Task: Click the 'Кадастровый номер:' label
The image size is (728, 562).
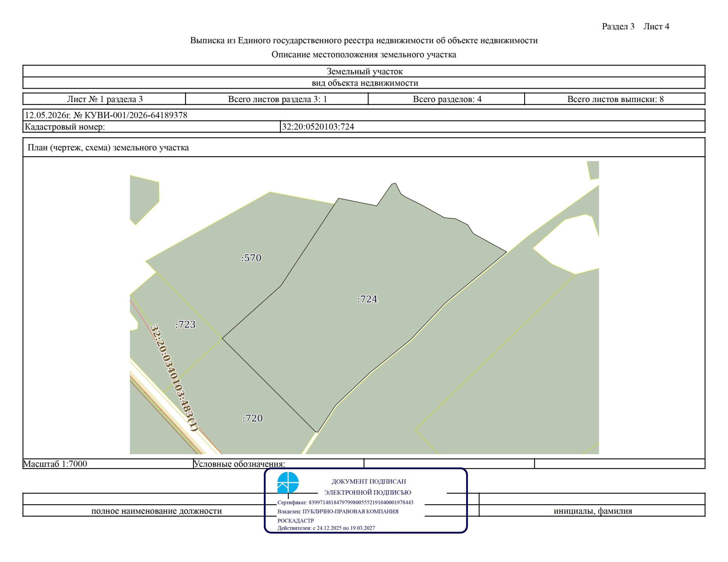Action: (x=65, y=127)
